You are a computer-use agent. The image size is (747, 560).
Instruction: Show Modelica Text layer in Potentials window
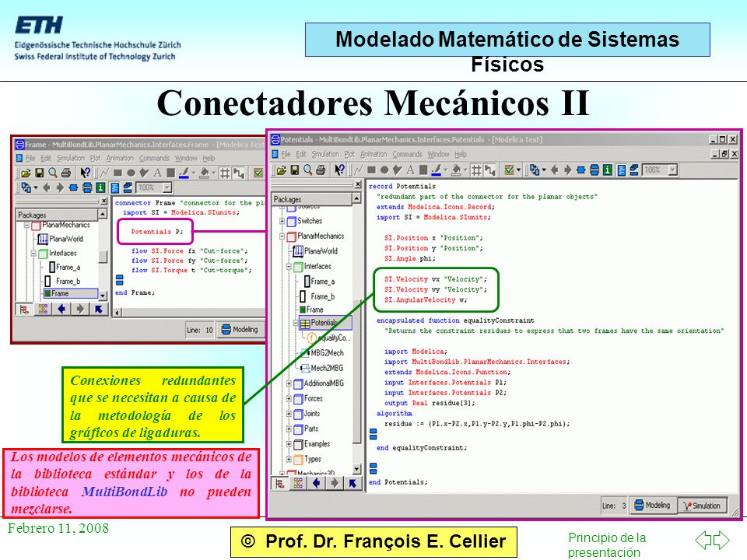(621, 170)
